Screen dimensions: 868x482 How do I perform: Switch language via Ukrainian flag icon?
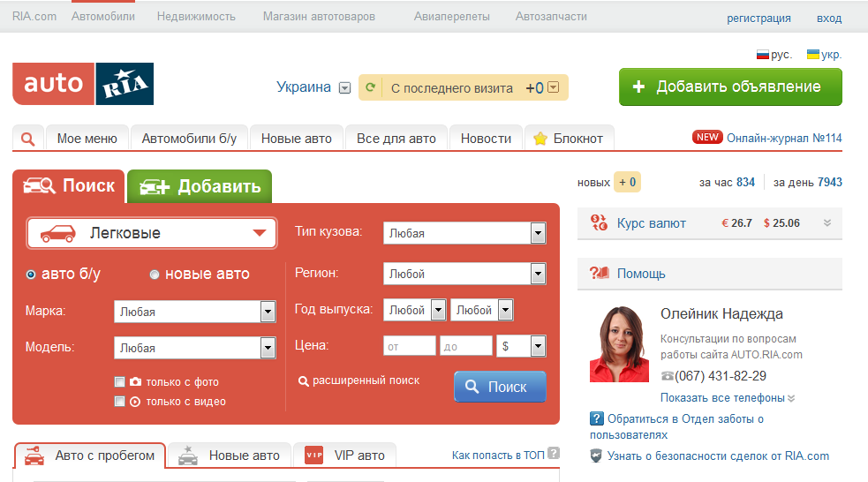tap(813, 54)
